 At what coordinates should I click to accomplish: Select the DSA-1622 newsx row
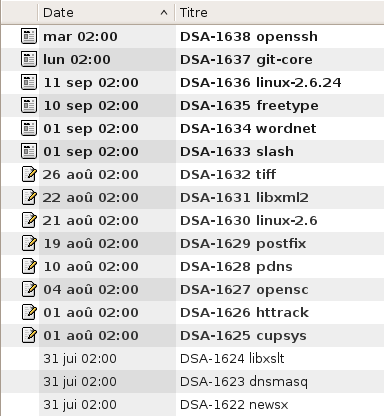click(193, 404)
